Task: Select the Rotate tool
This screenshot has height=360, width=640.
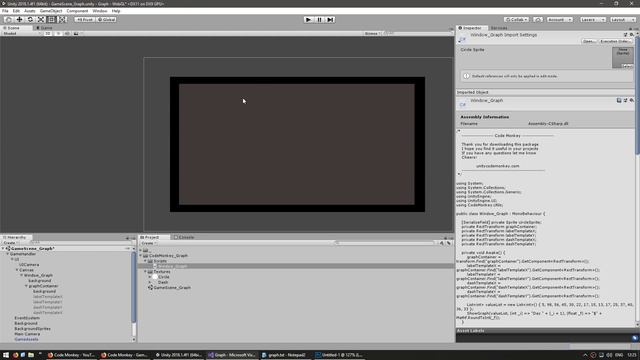Action: coord(30,20)
